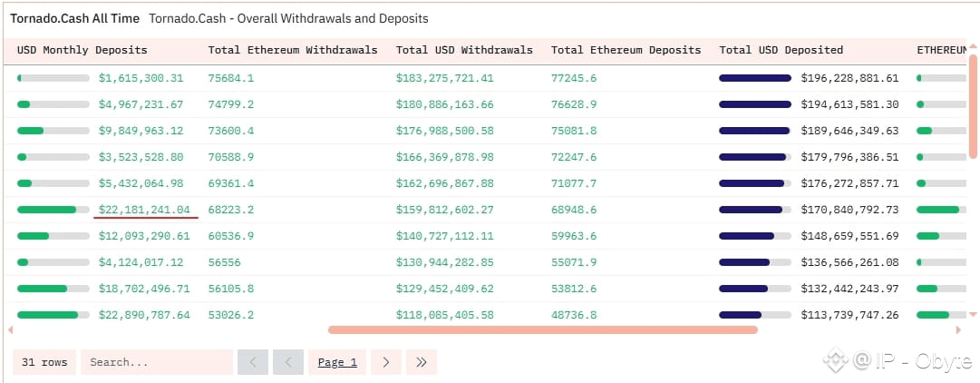Screen dimensions: 980x383
Task: Select the $9,849,963.12 monthly deposit cell
Action: (x=141, y=131)
